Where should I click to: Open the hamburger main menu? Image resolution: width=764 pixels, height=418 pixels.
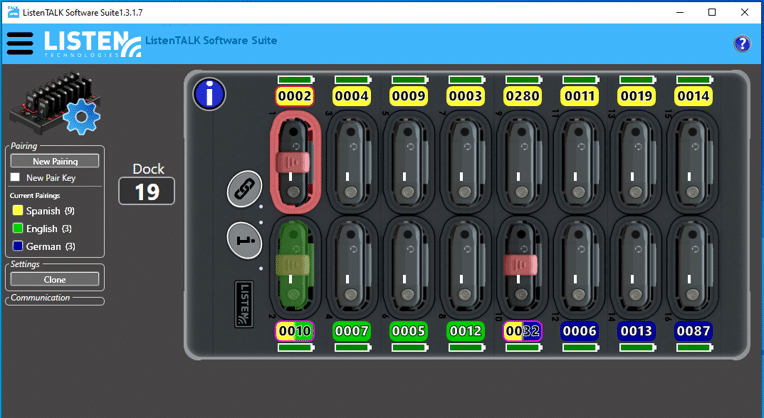pos(19,43)
